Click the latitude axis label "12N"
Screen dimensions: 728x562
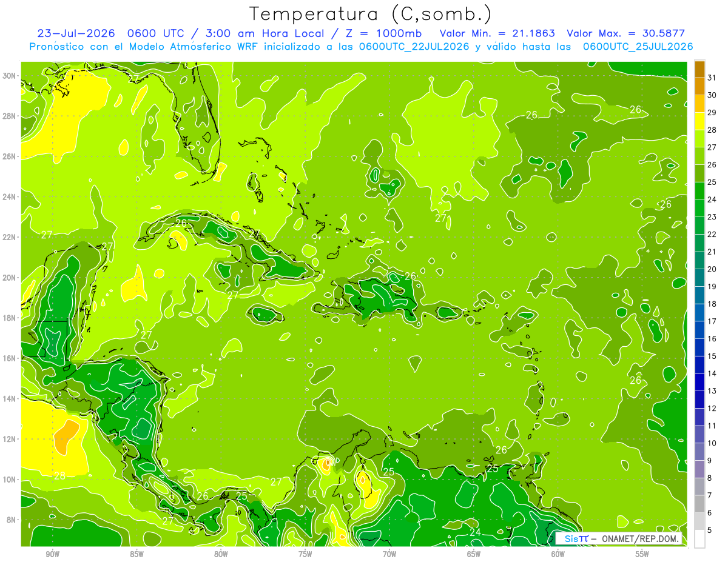point(10,439)
